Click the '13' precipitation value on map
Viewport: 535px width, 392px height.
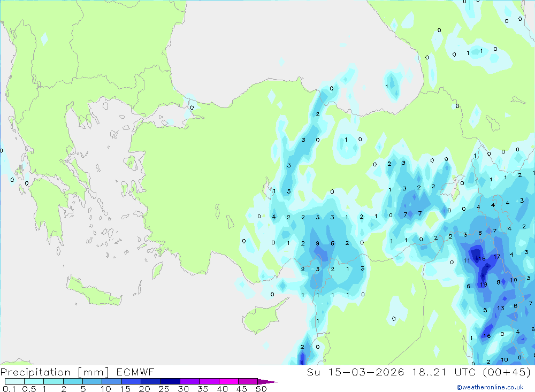click(x=501, y=308)
